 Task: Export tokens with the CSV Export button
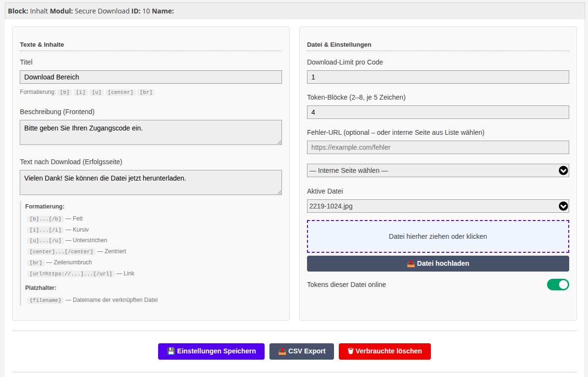(302, 351)
